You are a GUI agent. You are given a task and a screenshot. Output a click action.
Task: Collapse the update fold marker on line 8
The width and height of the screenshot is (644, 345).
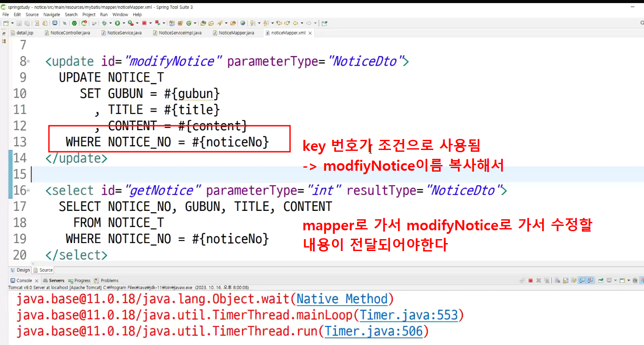(28, 61)
